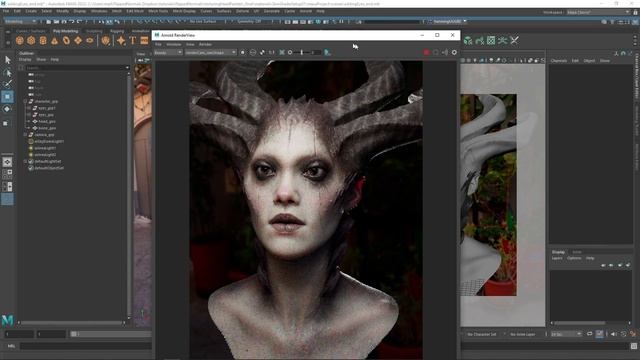
Task: Open the Arnold RenderView View menu
Action: coord(190,44)
